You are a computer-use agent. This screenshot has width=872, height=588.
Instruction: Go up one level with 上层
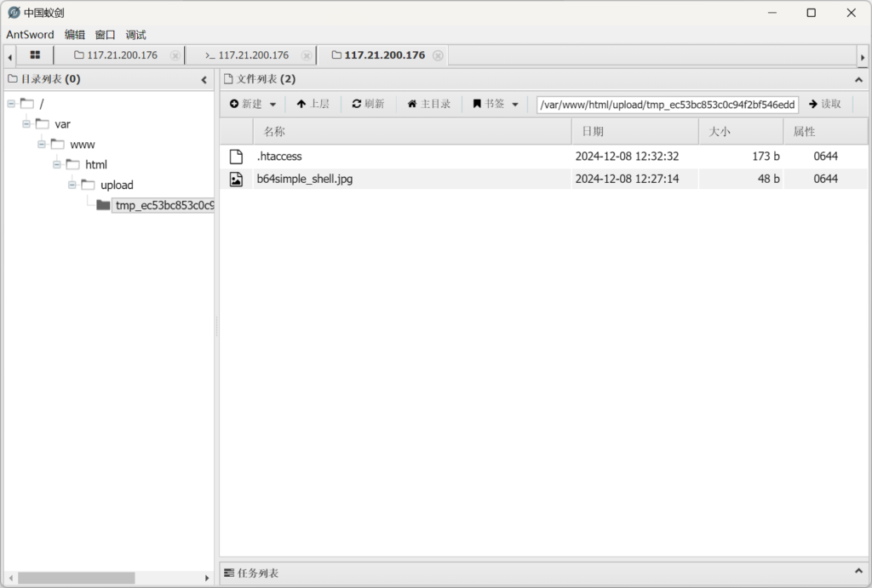313,104
